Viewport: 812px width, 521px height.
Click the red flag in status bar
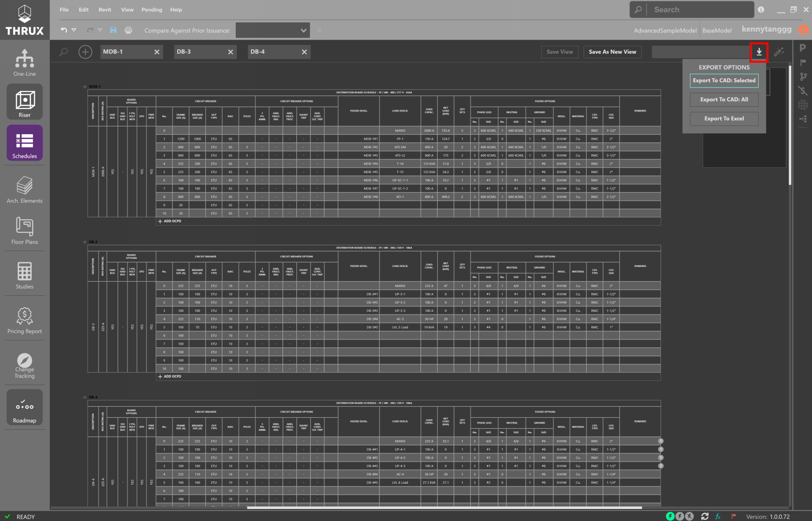click(733, 516)
